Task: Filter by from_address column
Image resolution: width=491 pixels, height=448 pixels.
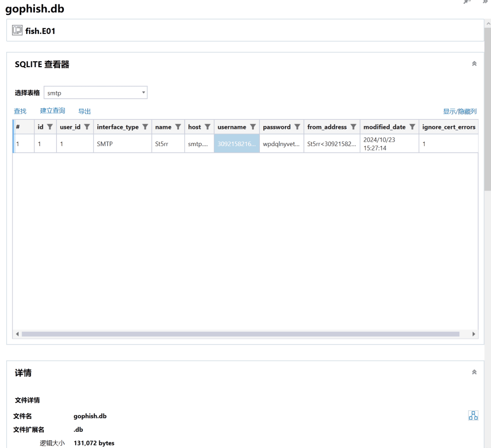Action: pyautogui.click(x=353, y=127)
